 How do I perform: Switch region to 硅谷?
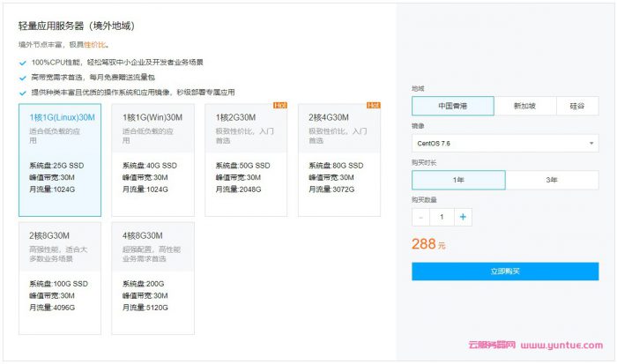(577, 106)
